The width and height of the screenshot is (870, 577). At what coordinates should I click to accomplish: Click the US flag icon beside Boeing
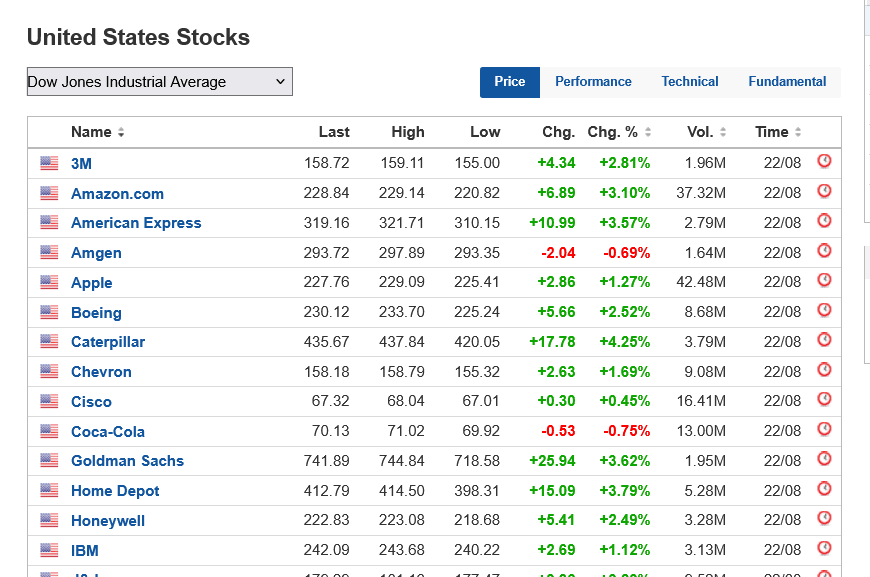(49, 313)
